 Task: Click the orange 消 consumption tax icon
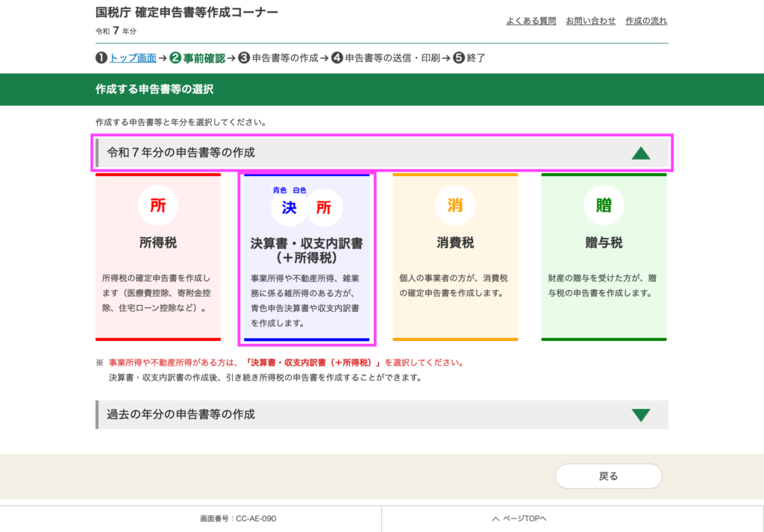point(455,206)
